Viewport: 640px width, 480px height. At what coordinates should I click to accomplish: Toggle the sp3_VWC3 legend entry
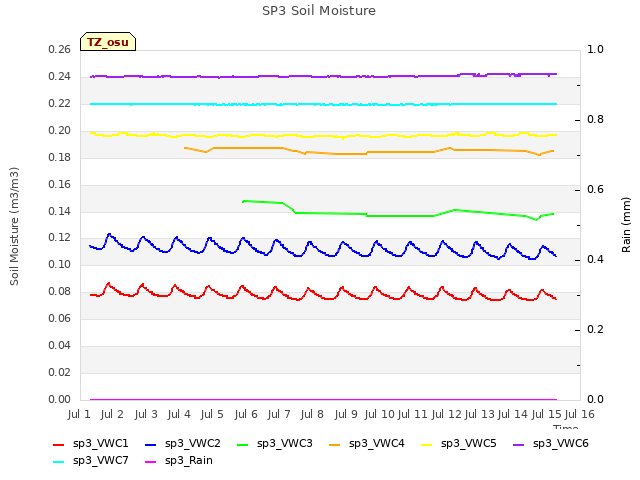coord(275,444)
